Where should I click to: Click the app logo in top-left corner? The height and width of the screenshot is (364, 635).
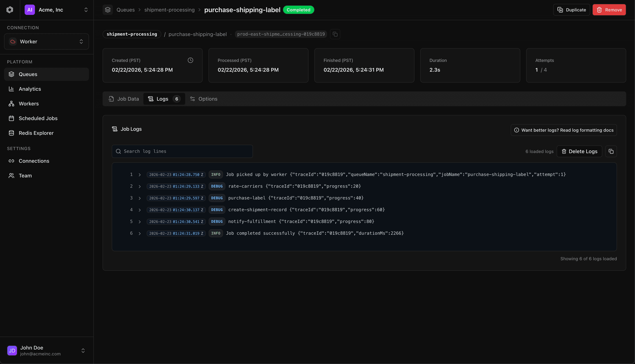(x=10, y=10)
